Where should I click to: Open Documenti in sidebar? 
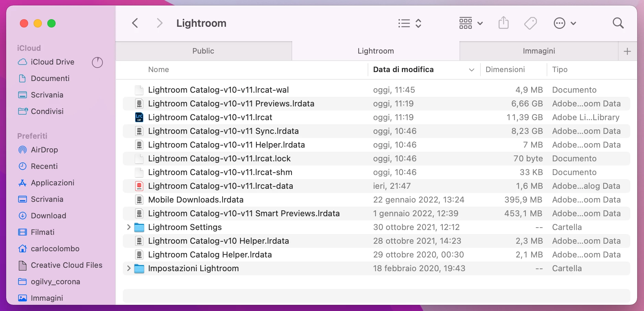[50, 78]
